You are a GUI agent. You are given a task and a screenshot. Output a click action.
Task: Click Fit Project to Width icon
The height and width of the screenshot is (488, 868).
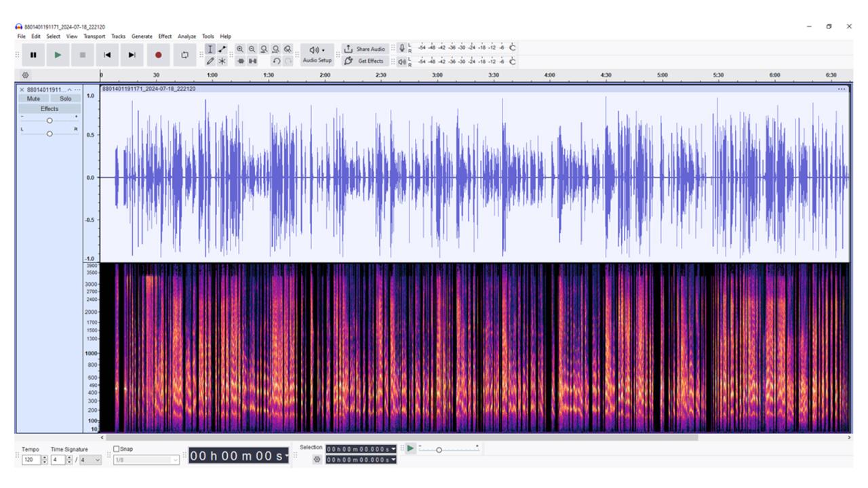[x=275, y=48]
